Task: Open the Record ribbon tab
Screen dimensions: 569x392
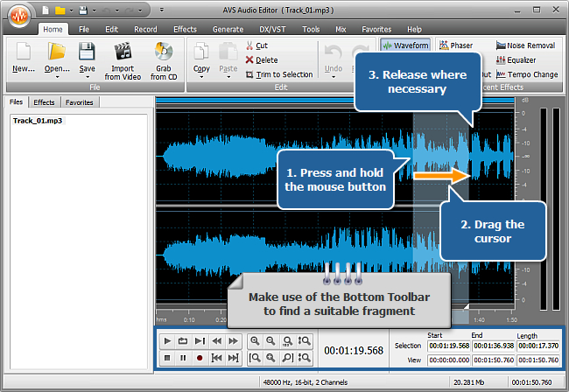Action: pos(145,30)
